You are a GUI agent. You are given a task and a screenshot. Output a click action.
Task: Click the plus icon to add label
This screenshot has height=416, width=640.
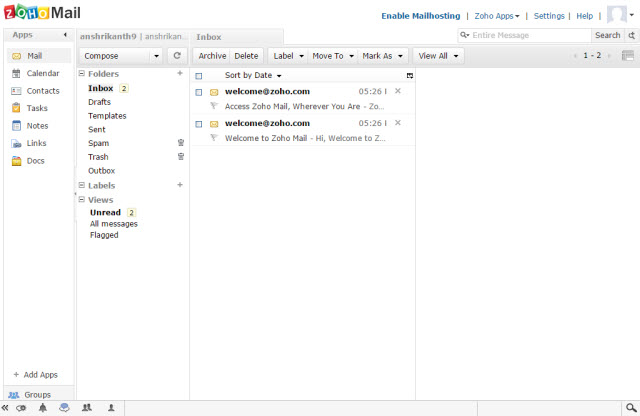pos(180,185)
